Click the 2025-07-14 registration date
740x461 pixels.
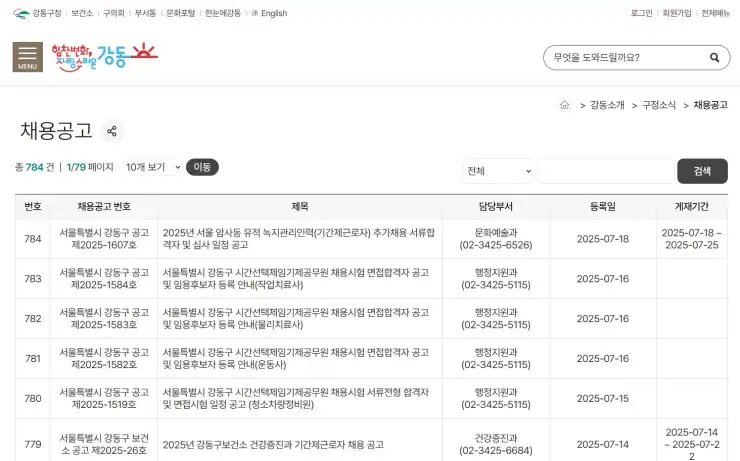pyautogui.click(x=603, y=444)
